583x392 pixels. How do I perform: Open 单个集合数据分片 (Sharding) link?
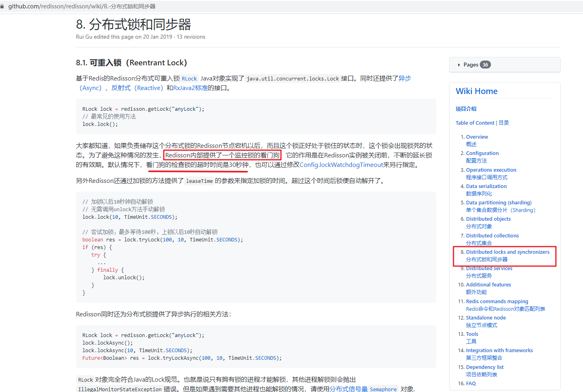tap(501, 210)
